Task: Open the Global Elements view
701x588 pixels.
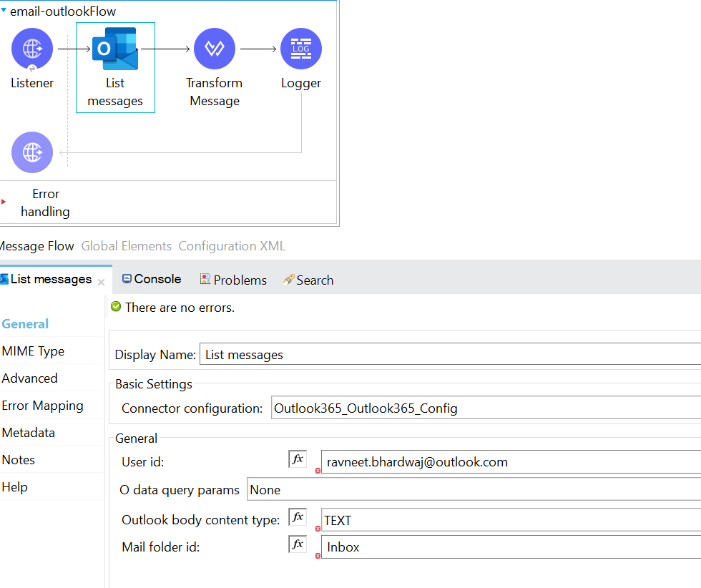Action: coord(127,246)
